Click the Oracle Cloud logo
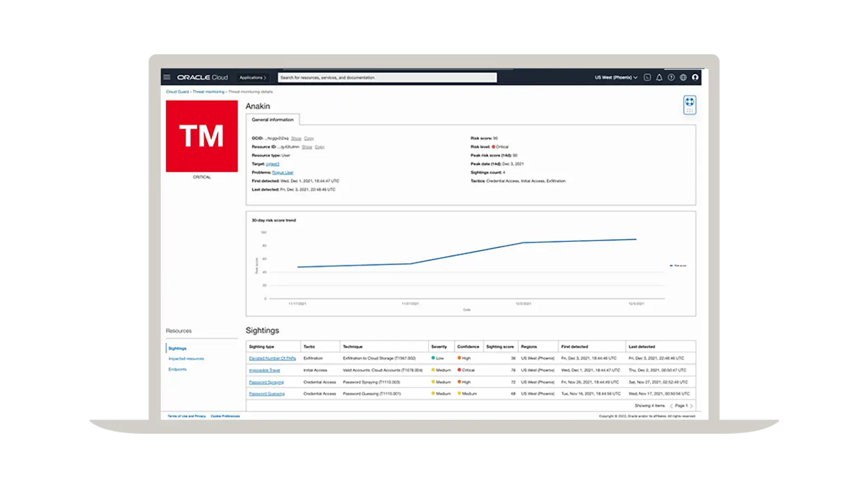Screen dimensions: 868x488 tap(202, 78)
